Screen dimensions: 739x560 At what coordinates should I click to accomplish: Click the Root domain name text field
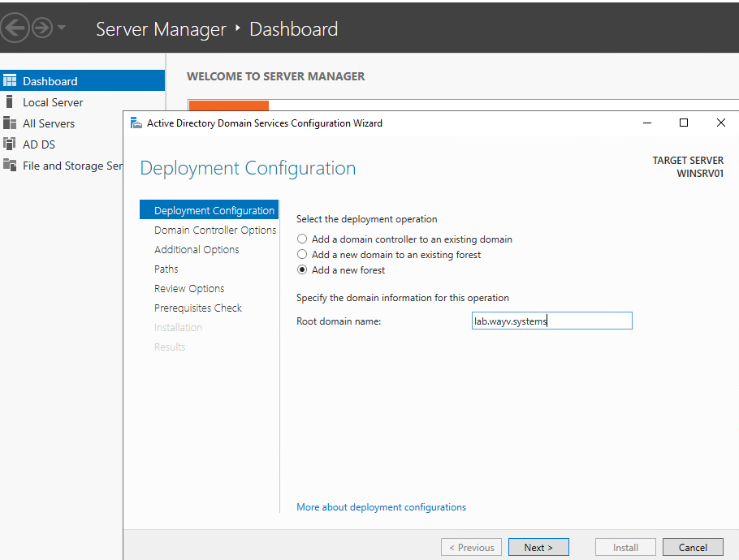click(x=552, y=321)
